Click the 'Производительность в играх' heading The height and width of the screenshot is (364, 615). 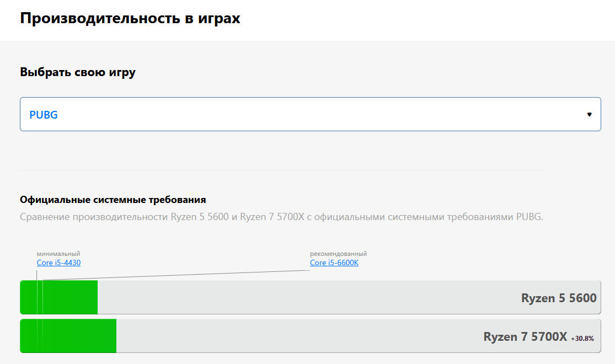pos(130,18)
